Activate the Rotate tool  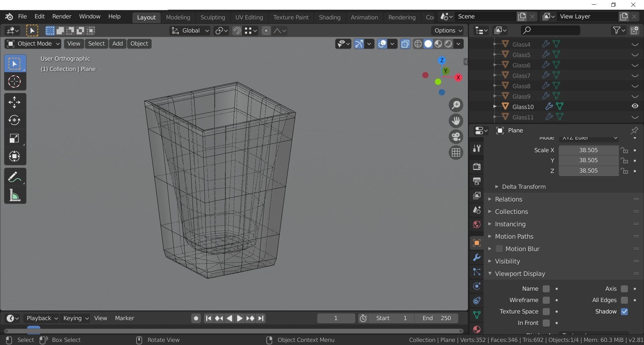click(x=14, y=120)
